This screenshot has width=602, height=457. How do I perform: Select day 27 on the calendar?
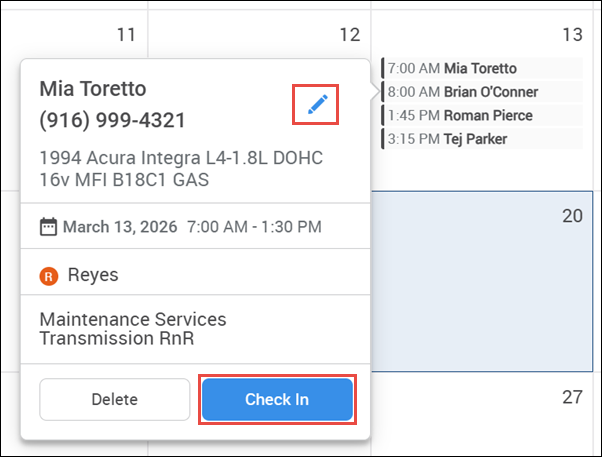571,397
